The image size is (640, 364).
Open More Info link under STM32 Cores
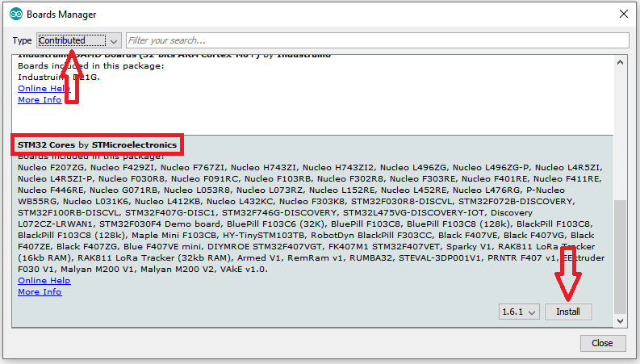click(40, 292)
